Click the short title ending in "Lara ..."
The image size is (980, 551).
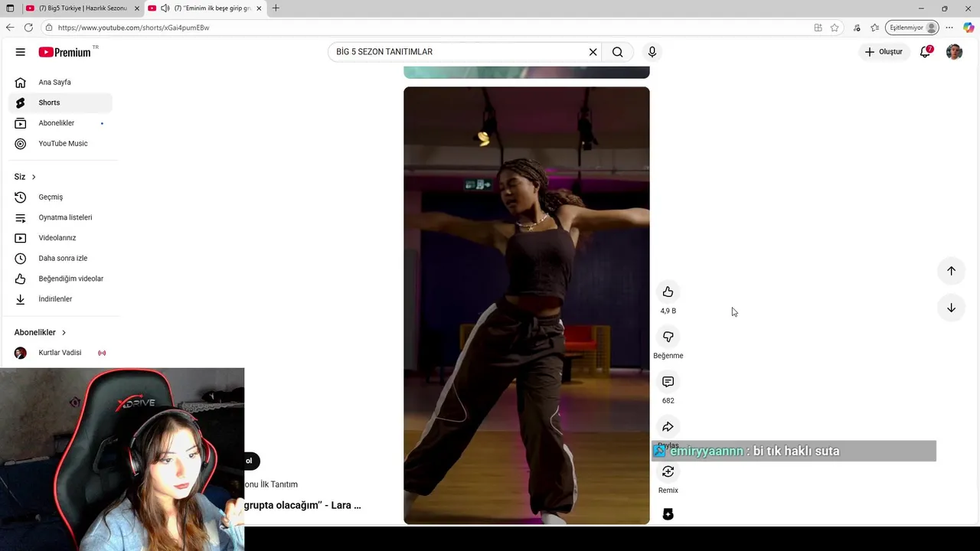click(302, 505)
